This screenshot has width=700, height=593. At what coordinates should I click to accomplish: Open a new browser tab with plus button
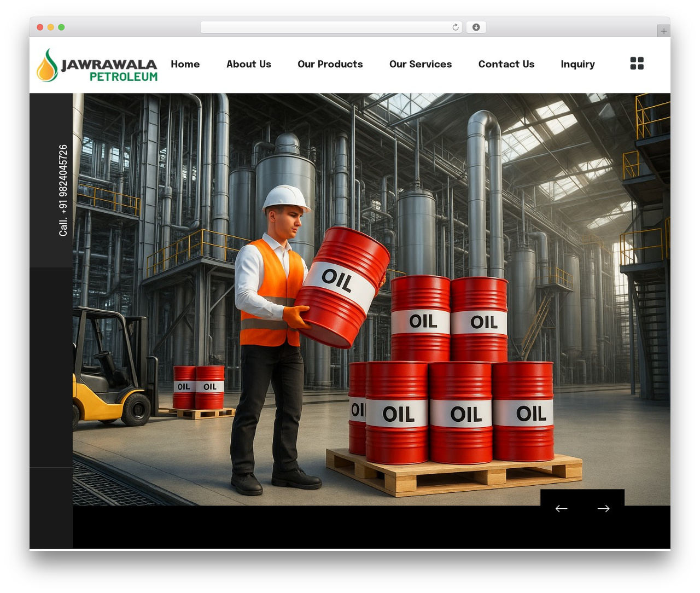click(663, 31)
